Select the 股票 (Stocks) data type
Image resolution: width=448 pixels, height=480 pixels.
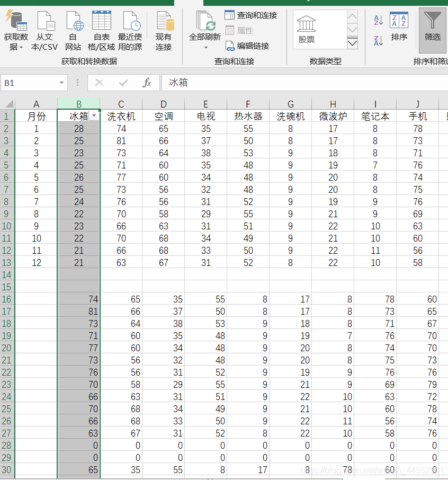click(306, 30)
